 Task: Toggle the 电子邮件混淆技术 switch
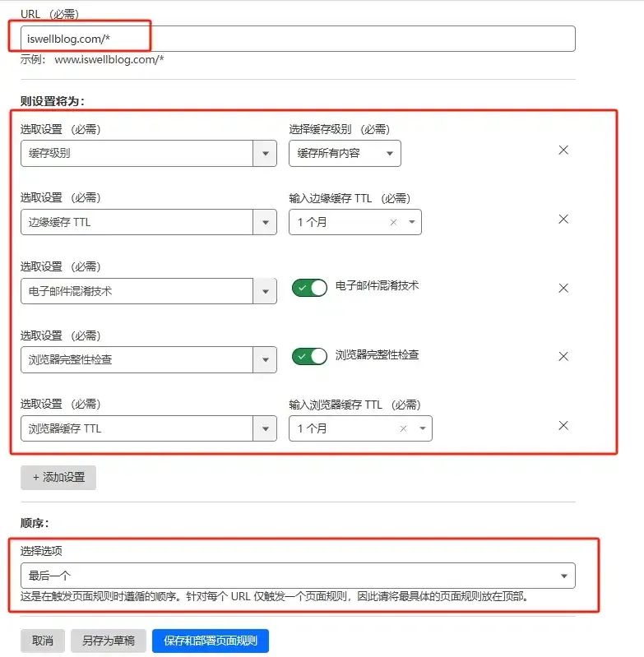(x=309, y=288)
